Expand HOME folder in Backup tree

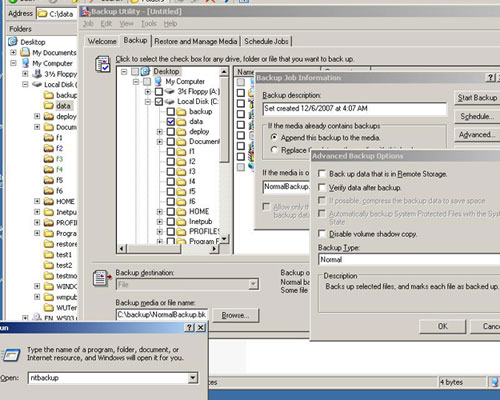160,212
